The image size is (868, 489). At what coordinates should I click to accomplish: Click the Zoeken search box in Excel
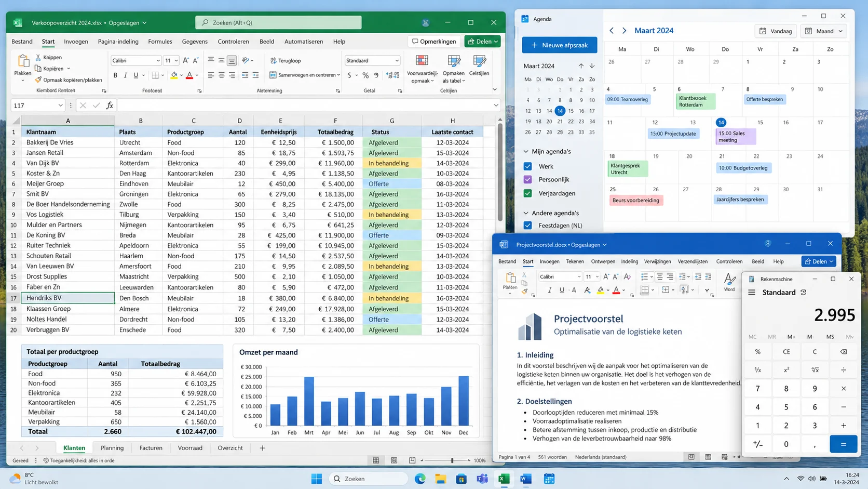coord(278,22)
